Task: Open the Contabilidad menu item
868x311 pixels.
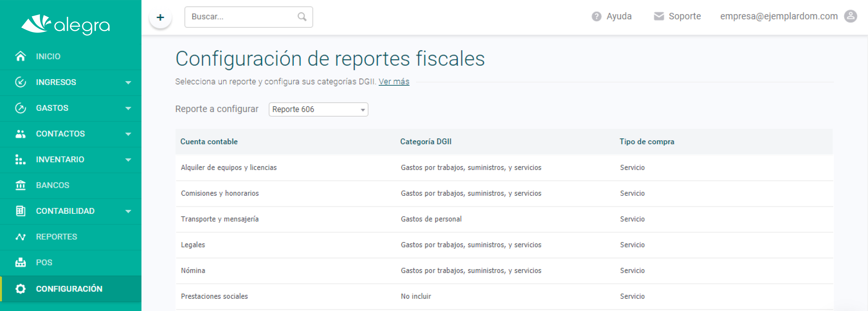Action: 71,211
